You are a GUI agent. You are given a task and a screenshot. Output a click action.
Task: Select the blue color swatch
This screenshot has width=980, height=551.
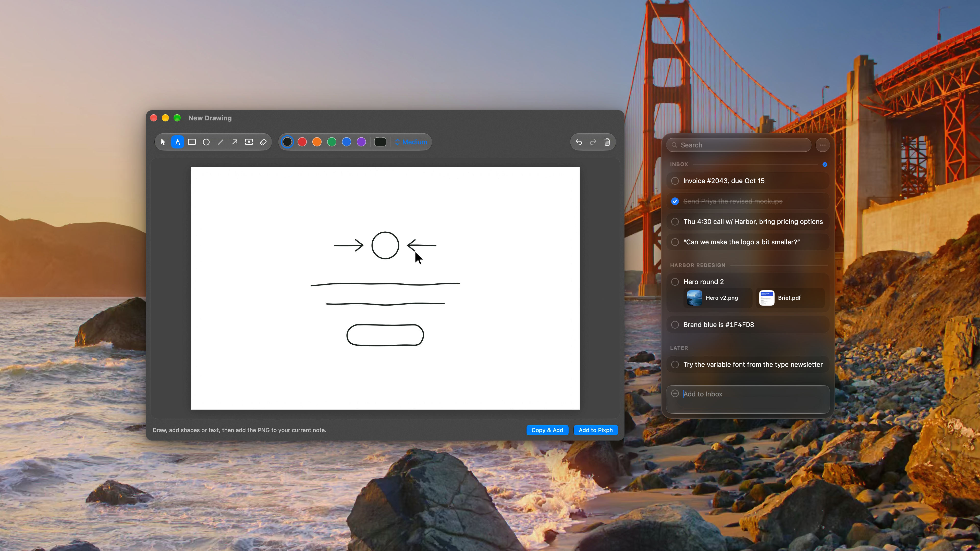pos(347,142)
